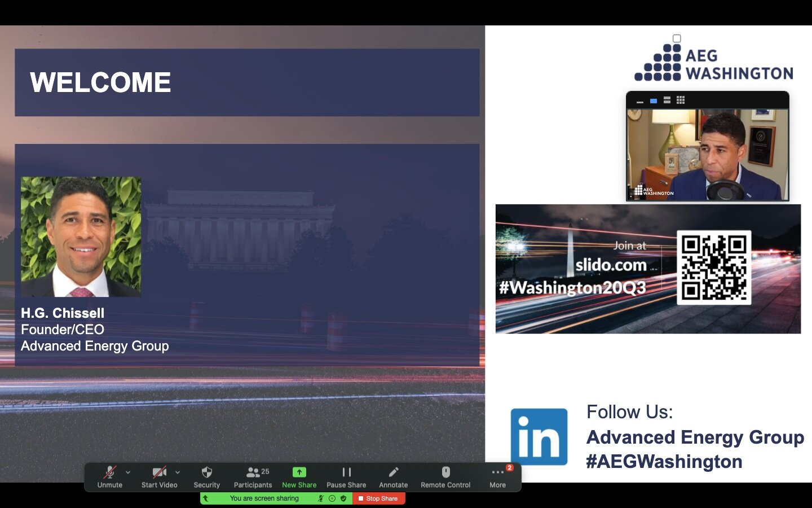Open audio options arrow beside Unmute
This screenshot has width=812, height=508.
tap(128, 472)
